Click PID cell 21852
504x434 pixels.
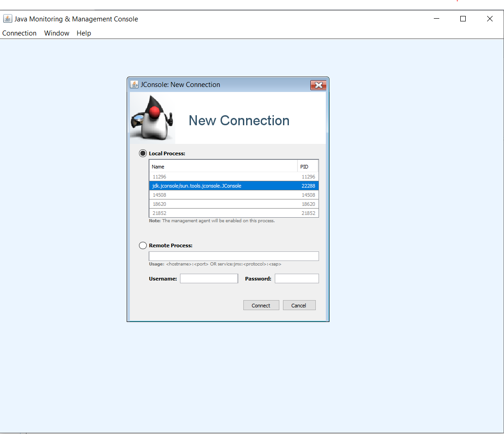pyautogui.click(x=308, y=213)
